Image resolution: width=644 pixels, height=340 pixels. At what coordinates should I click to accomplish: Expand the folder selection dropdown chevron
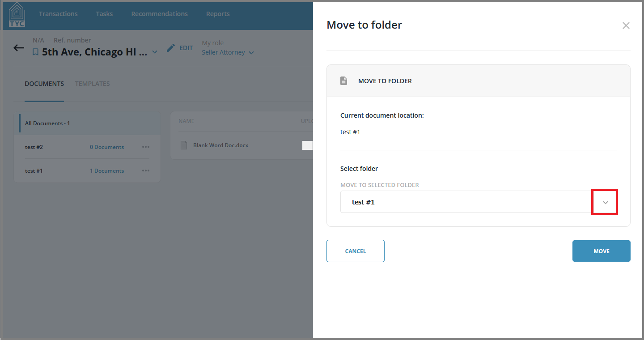click(606, 202)
